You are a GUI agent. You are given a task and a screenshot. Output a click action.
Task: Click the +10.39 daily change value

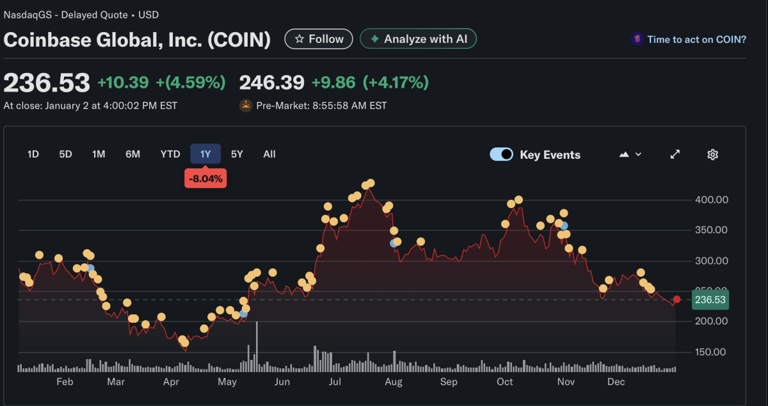click(123, 82)
